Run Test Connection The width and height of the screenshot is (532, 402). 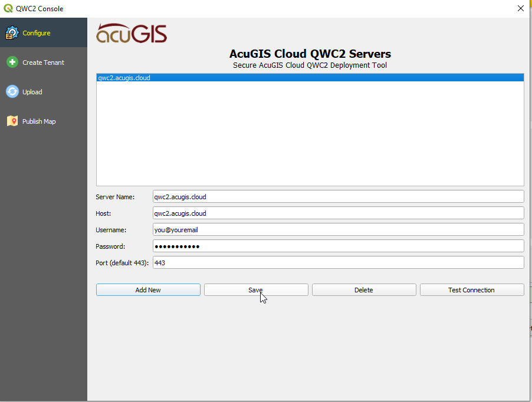tap(471, 290)
